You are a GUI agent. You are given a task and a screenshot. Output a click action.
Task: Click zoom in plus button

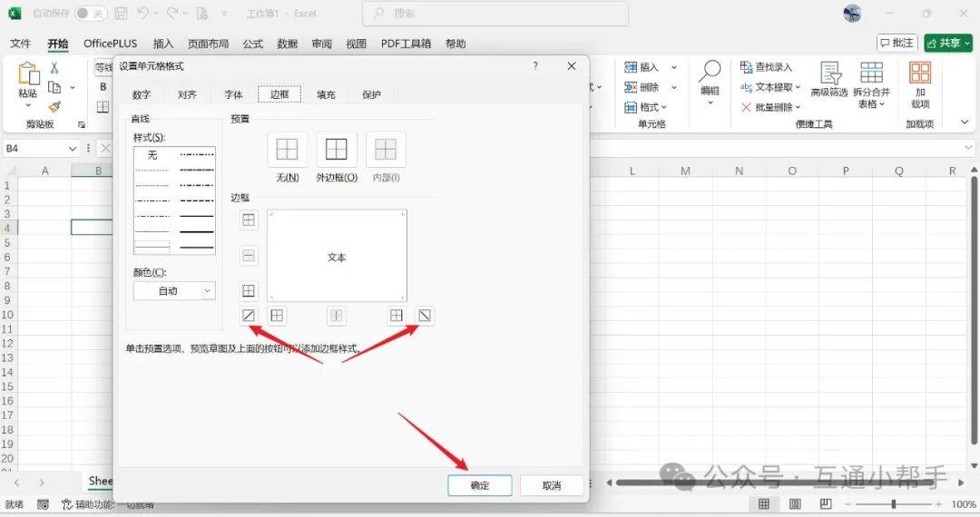point(938,504)
